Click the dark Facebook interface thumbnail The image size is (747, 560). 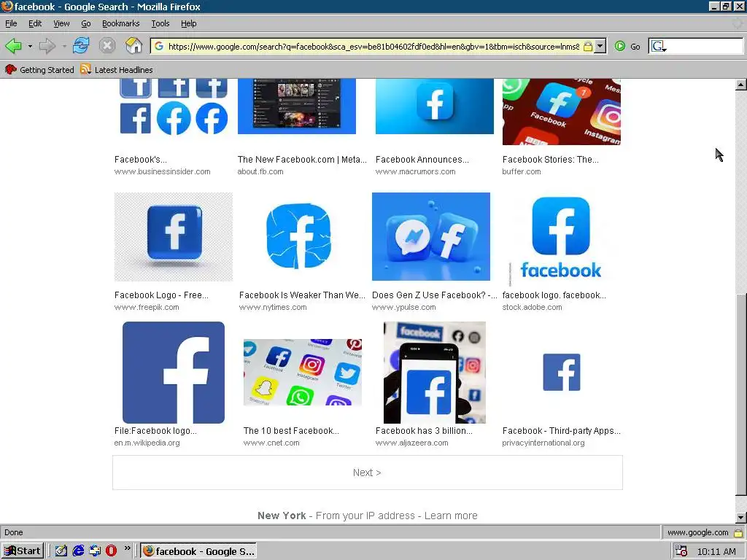click(x=297, y=106)
